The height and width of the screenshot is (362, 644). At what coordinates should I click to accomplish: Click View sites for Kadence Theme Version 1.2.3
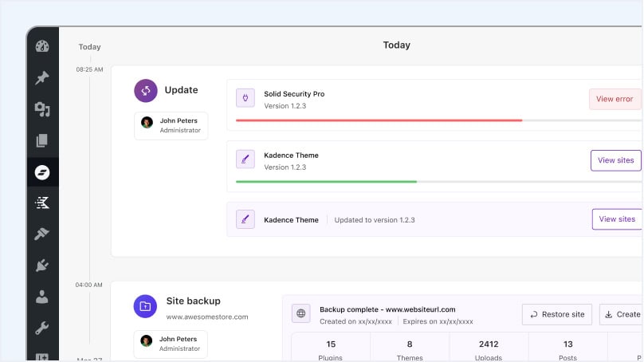point(615,160)
